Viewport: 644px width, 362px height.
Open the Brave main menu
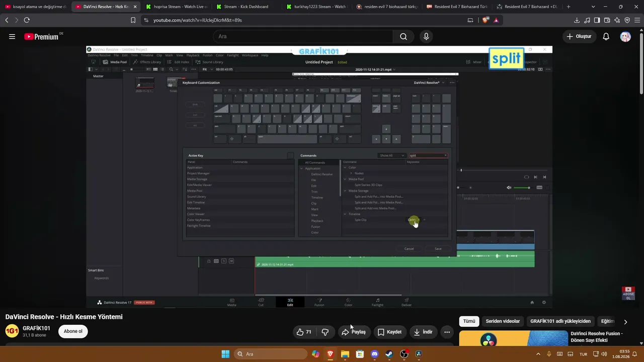coord(637,20)
